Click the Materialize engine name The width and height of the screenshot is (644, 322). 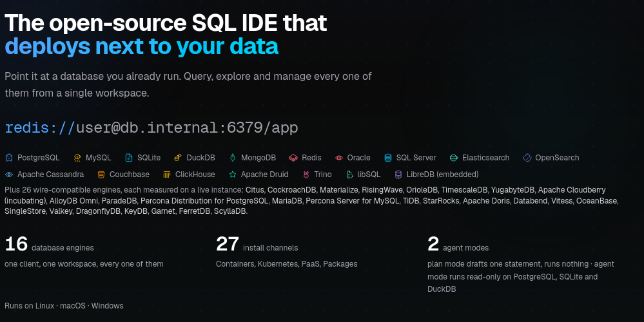pos(338,190)
